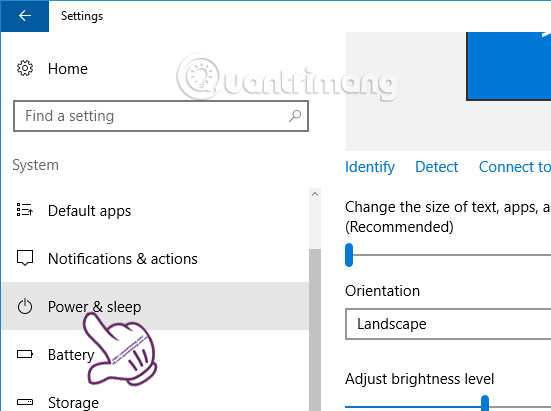The width and height of the screenshot is (551, 411).
Task: Click the Identify link
Action: [370, 167]
